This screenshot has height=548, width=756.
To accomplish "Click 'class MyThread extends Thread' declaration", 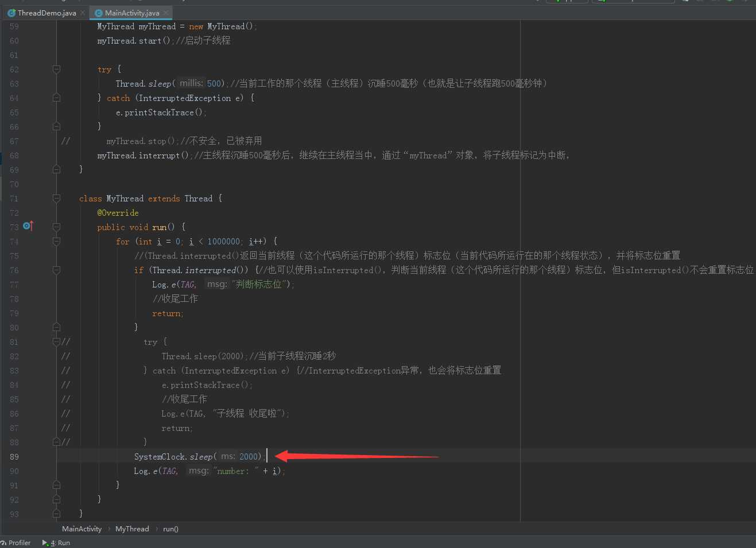I will tap(146, 199).
